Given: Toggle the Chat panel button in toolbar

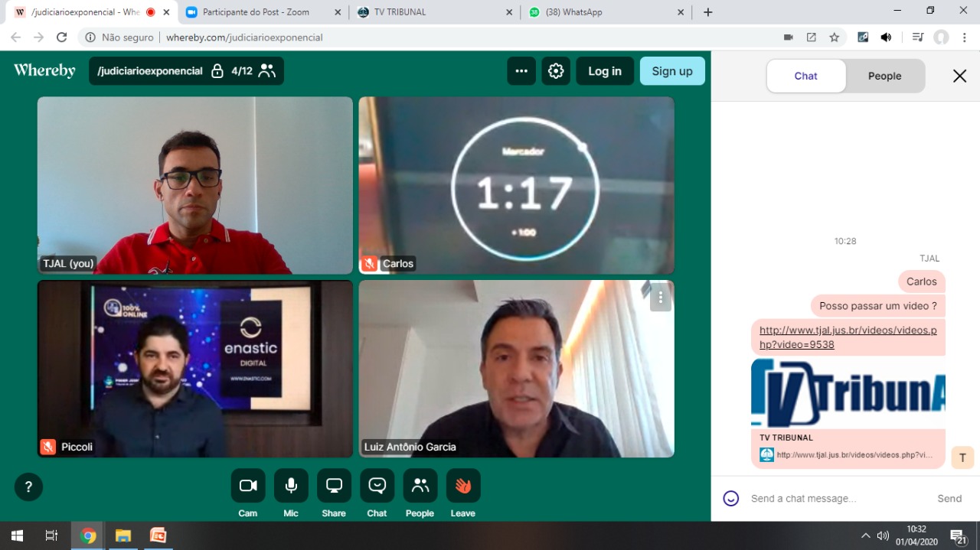Looking at the screenshot, I should pos(377,486).
